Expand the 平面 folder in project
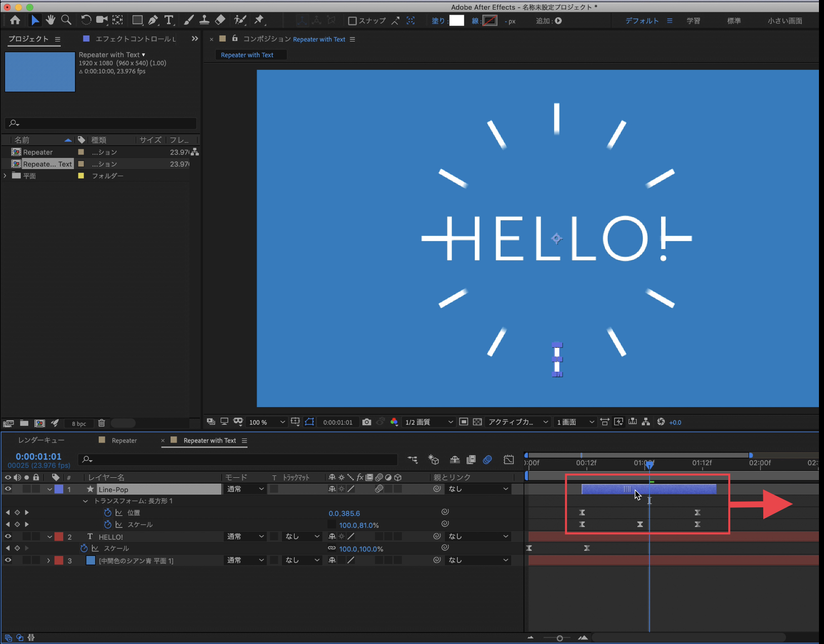Viewport: 824px width, 644px height. [5, 176]
